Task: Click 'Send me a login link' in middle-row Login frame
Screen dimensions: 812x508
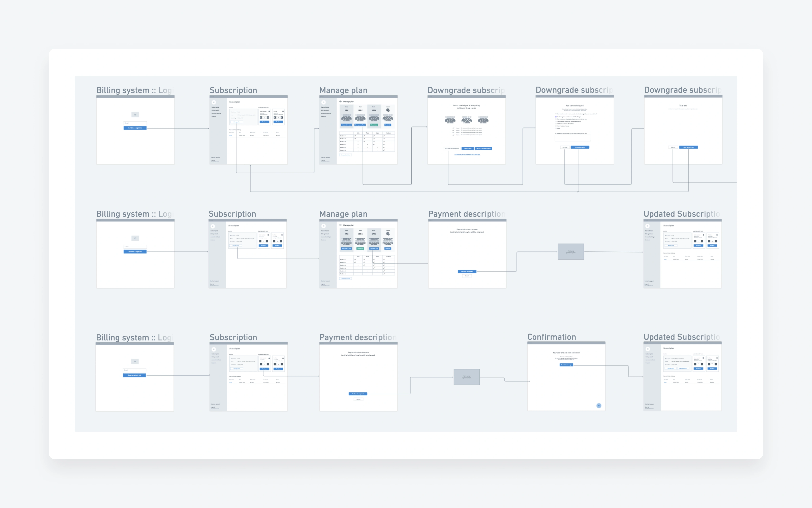Action: click(135, 252)
